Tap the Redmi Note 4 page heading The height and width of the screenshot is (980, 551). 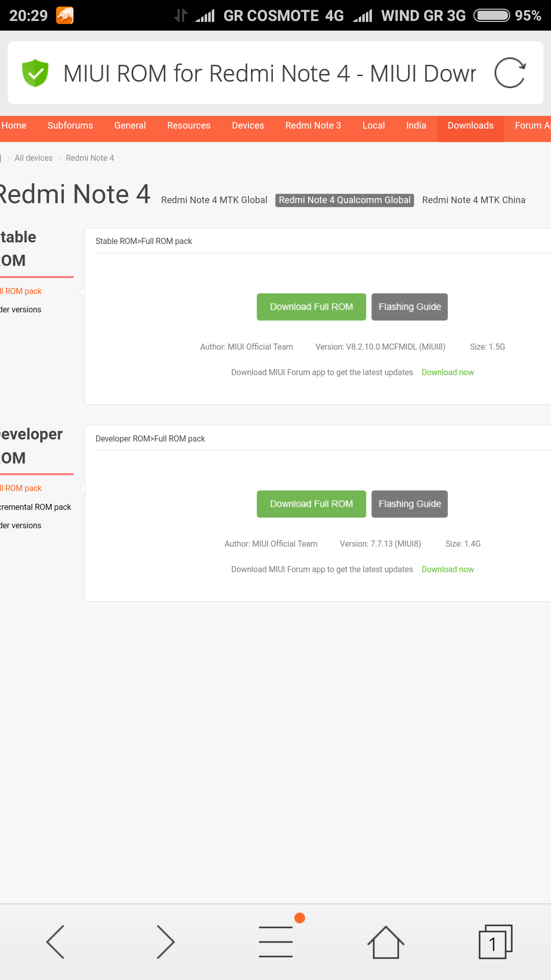pyautogui.click(x=74, y=194)
